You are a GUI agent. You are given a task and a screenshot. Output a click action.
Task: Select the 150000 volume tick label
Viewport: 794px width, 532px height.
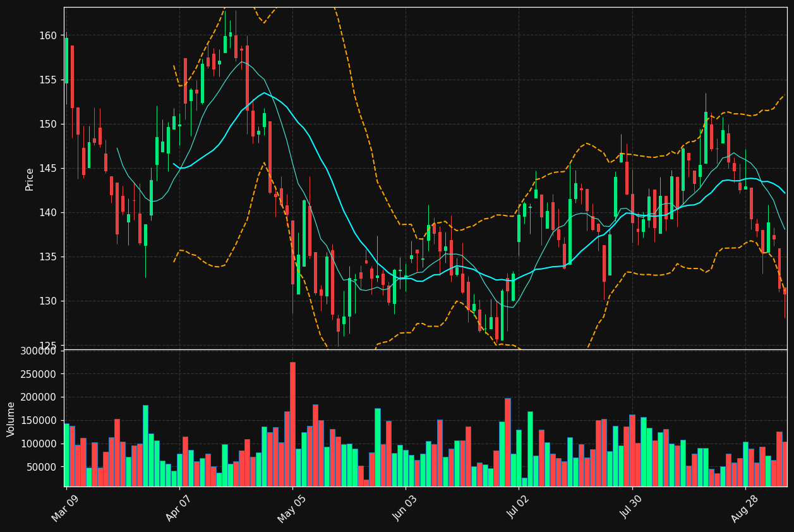(x=39, y=421)
